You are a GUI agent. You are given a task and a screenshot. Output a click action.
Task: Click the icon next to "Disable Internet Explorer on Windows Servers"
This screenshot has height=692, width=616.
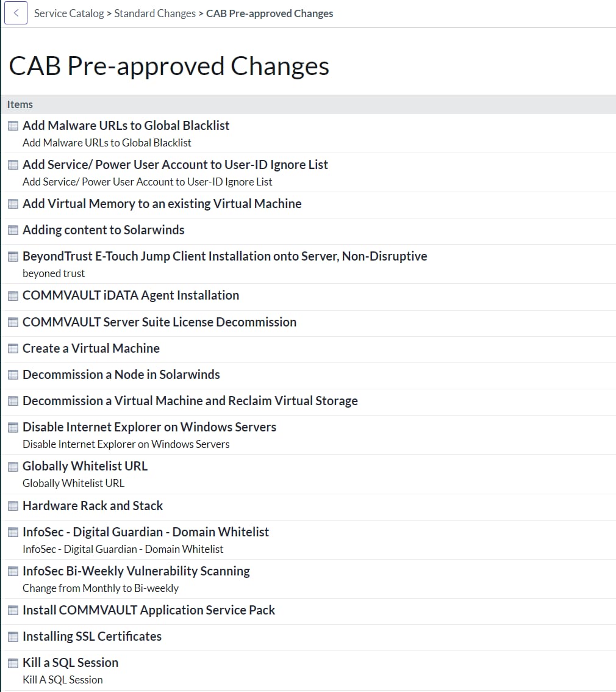tap(13, 427)
